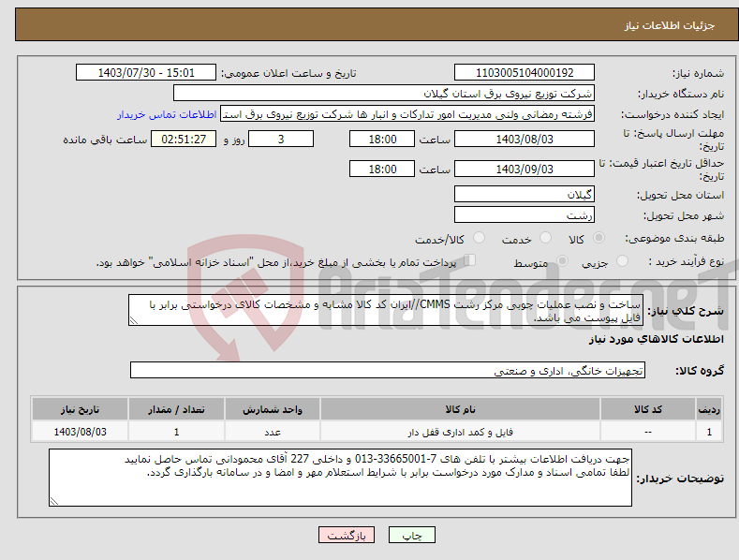The image size is (739, 560).
Task: Click the response deadline hour 18:00 field
Action: (382, 139)
